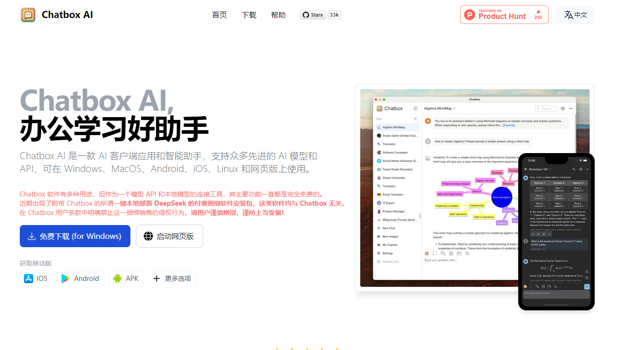
Task: Click the 获取移动版 label
Action: [36, 263]
